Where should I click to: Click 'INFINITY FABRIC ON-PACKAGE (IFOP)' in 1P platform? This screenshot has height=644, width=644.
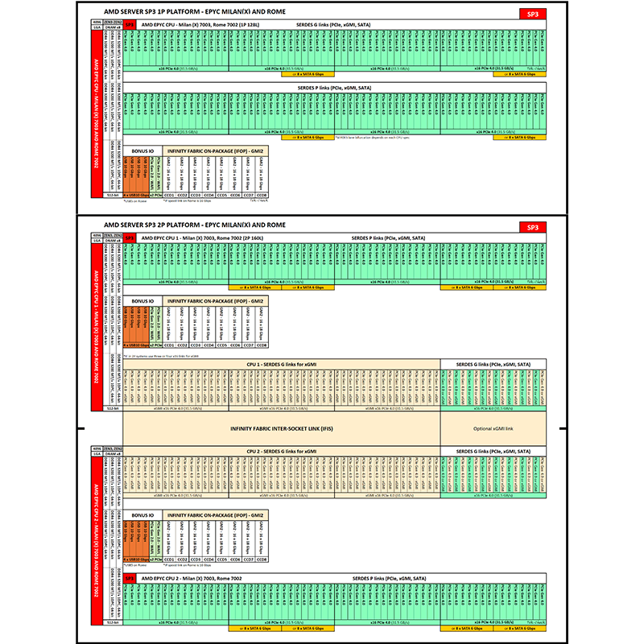click(x=215, y=151)
